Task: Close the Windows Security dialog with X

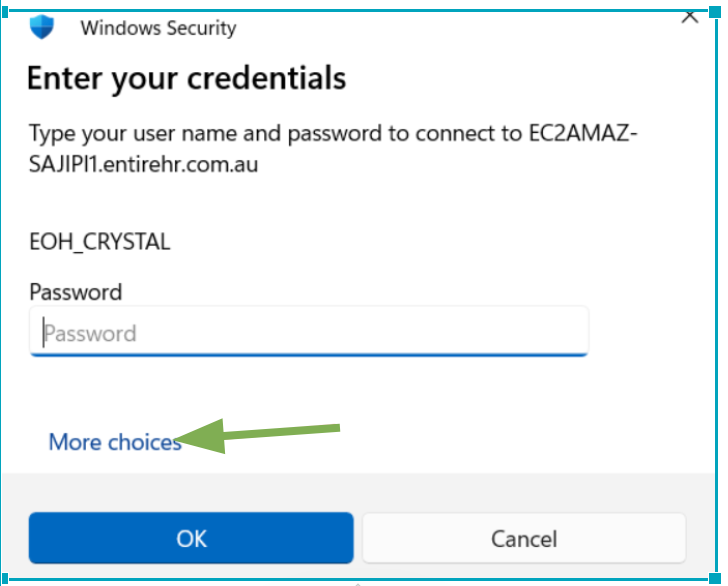Action: coord(689,15)
